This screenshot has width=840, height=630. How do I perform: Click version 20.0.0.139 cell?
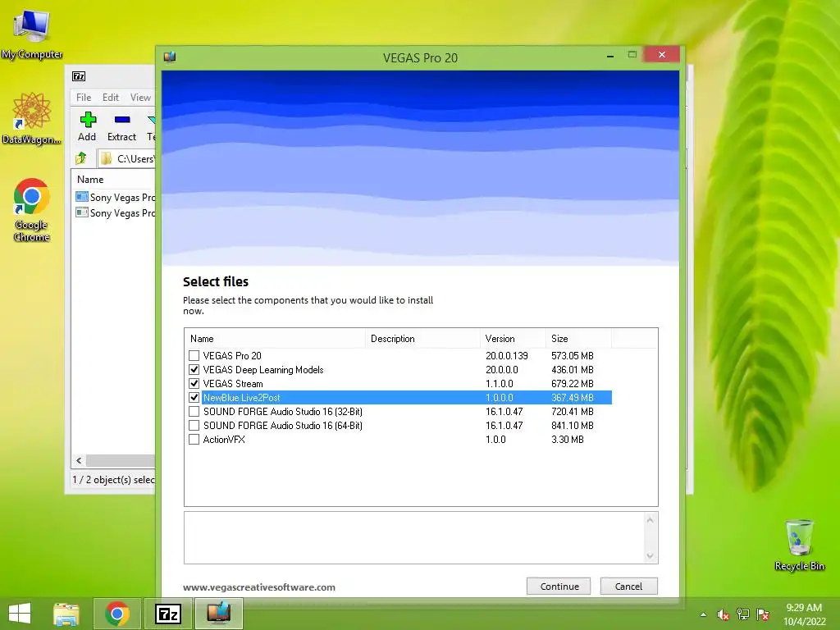tap(507, 356)
